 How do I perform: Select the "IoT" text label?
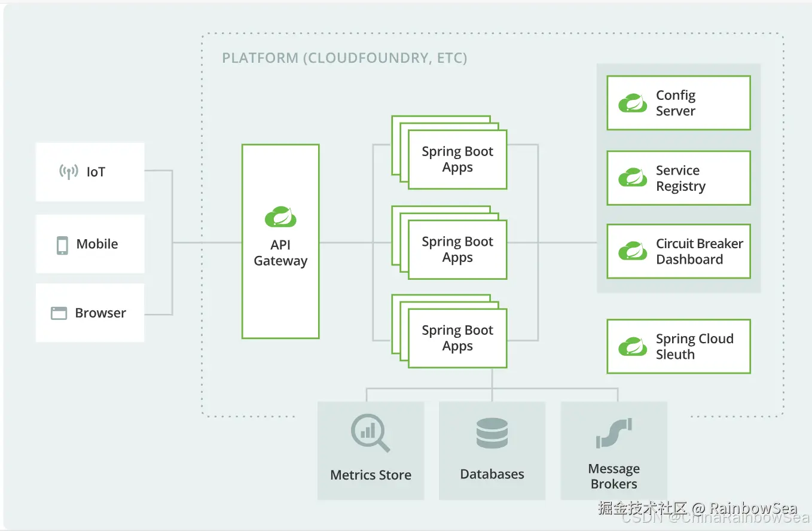(96, 172)
